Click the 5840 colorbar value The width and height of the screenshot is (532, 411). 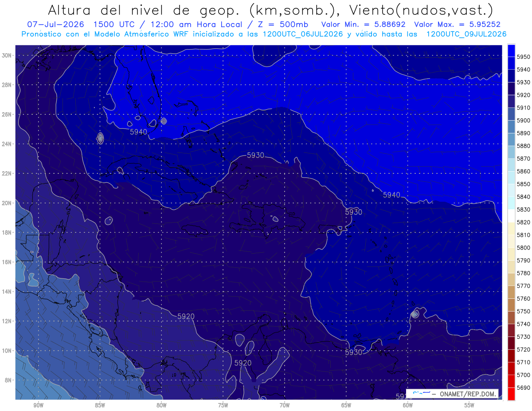(524, 196)
